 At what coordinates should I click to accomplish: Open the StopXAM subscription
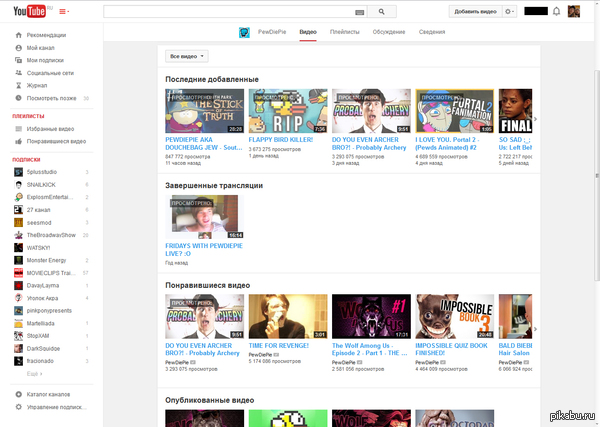pyautogui.click(x=38, y=336)
